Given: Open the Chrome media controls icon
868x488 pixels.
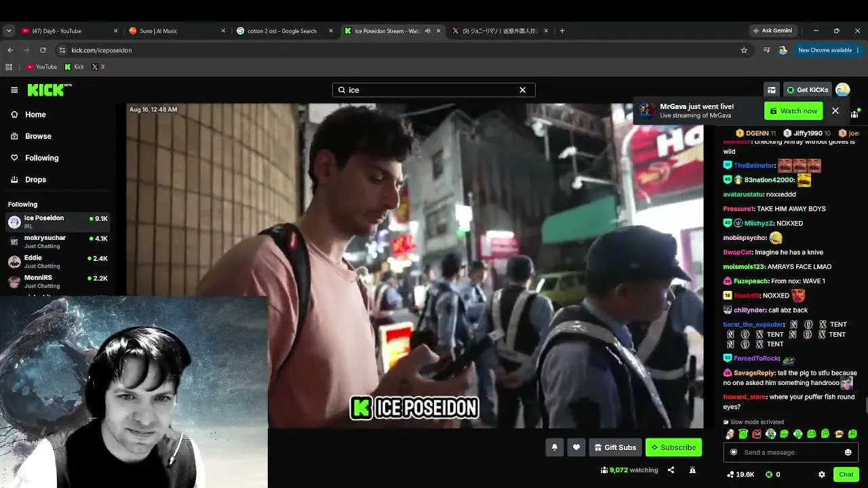Looking at the screenshot, I should [x=766, y=50].
